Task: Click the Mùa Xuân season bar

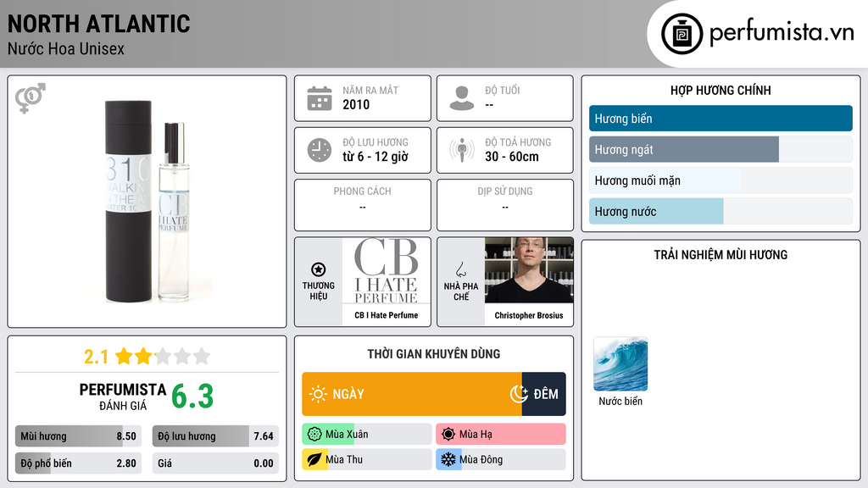Action: pyautogui.click(x=367, y=435)
